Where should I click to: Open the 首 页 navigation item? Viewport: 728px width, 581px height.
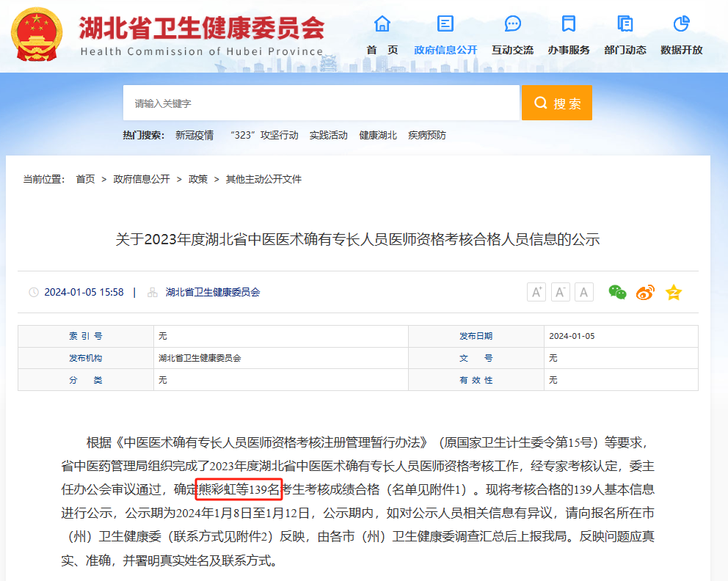point(382,50)
